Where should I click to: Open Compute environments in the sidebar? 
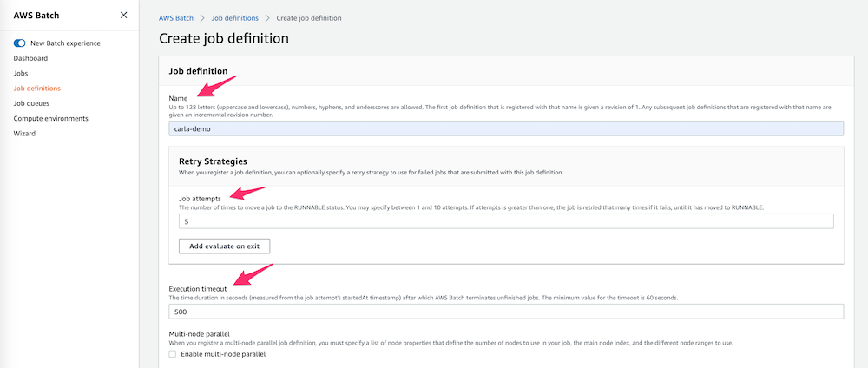[x=50, y=118]
